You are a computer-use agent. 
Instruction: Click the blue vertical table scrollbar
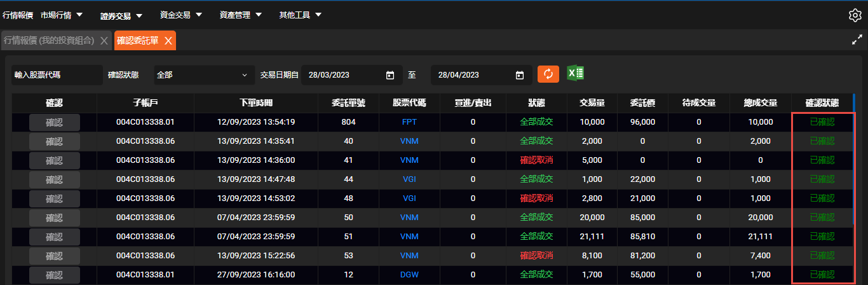[853, 159]
